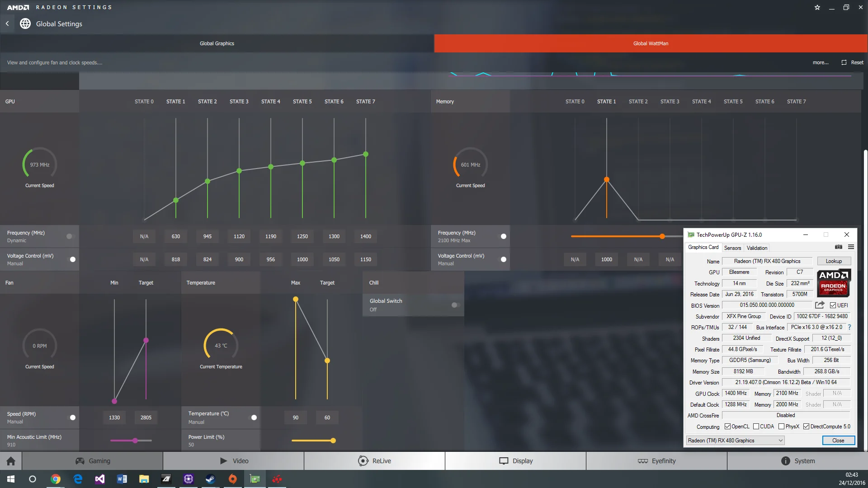The image size is (868, 488).
Task: Click the Power Limit slider handle
Action: click(x=333, y=441)
